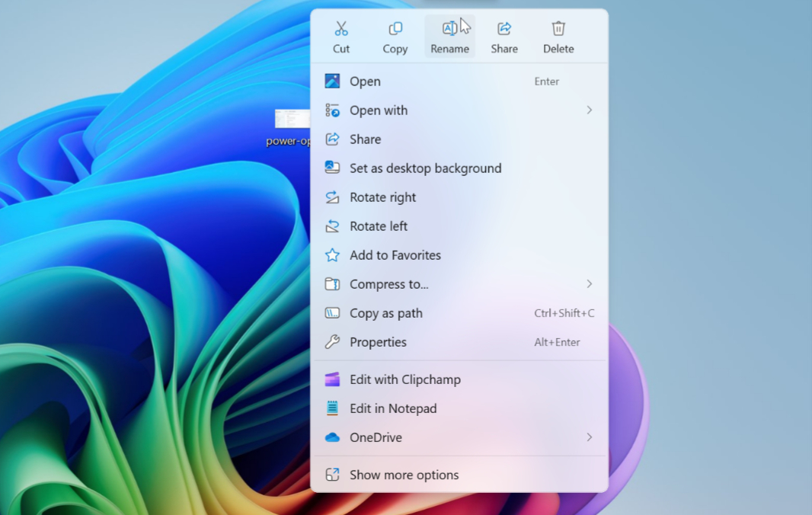Expand the Compress to submenu arrow
812x515 pixels.
589,284
